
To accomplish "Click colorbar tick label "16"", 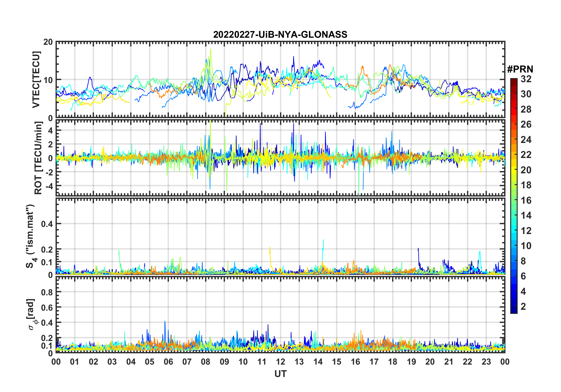I will (x=526, y=200).
